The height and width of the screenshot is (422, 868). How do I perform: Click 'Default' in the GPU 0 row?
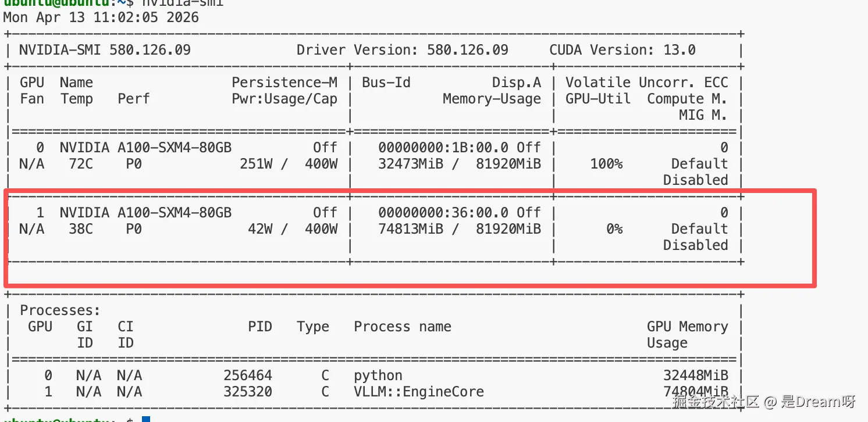click(699, 164)
